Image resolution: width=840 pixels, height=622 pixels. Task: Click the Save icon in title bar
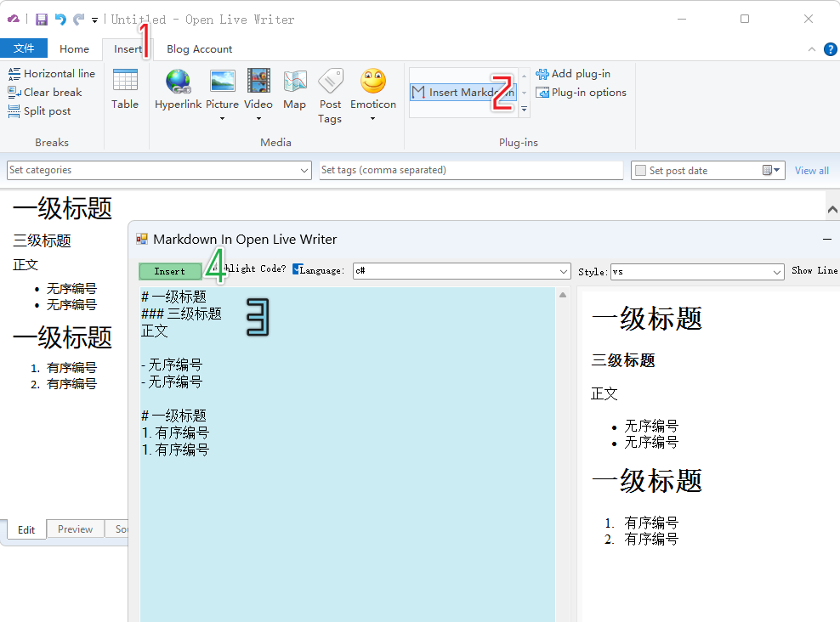42,20
